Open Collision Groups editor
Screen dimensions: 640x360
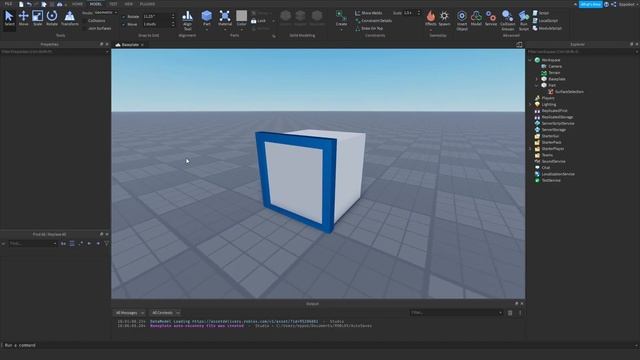tap(508, 20)
